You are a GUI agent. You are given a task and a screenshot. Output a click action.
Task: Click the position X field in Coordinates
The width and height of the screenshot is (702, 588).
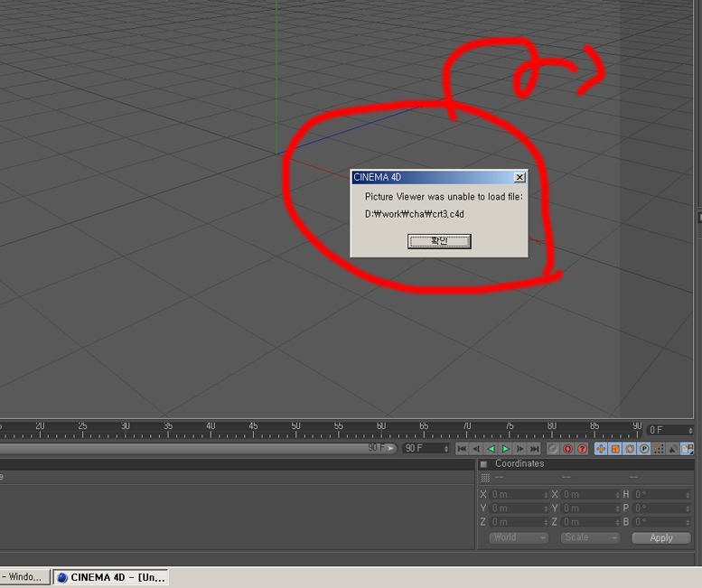click(x=519, y=494)
